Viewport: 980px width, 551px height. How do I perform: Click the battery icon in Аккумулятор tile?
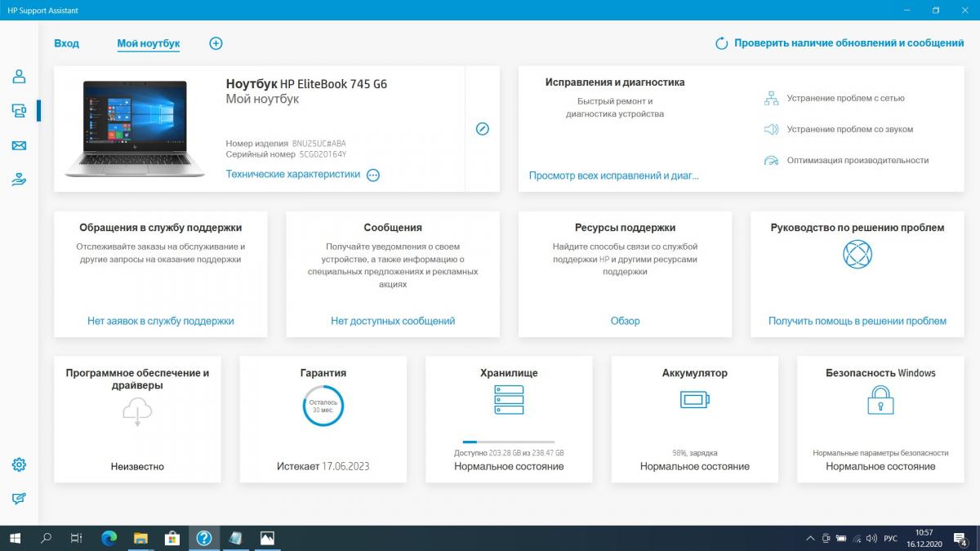click(695, 400)
